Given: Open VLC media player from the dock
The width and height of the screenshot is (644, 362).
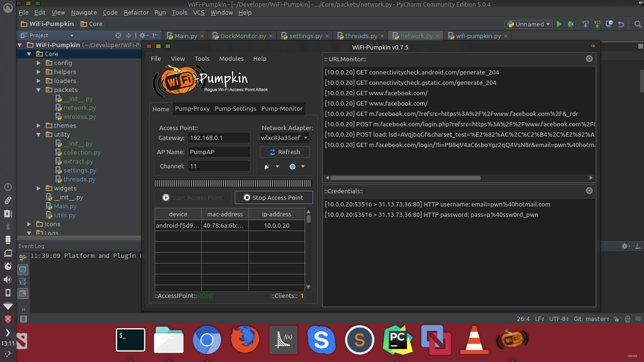Looking at the screenshot, I should 474,340.
